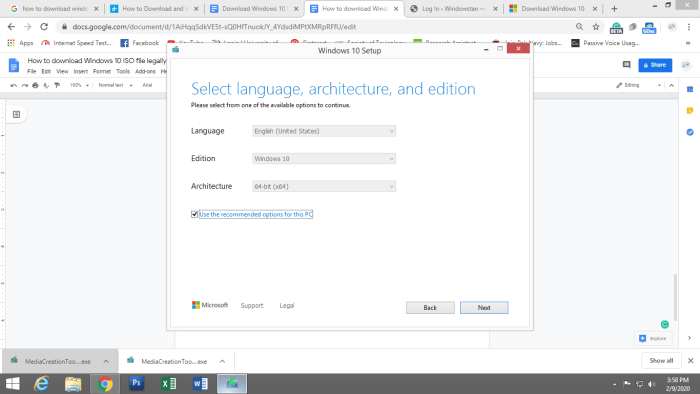
Task: Check 'Use the recommended options for this PC' box
Action: pos(194,214)
